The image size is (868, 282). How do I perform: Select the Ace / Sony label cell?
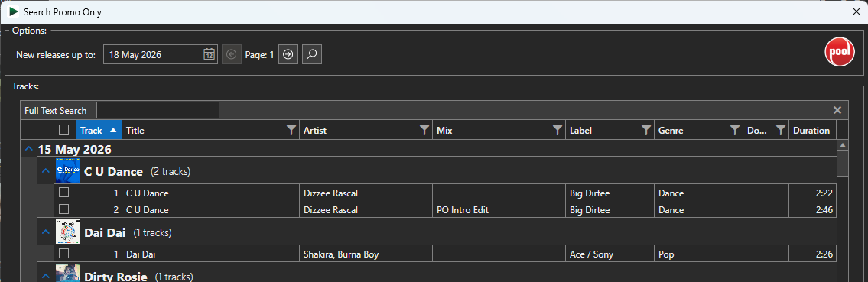[x=610, y=254]
